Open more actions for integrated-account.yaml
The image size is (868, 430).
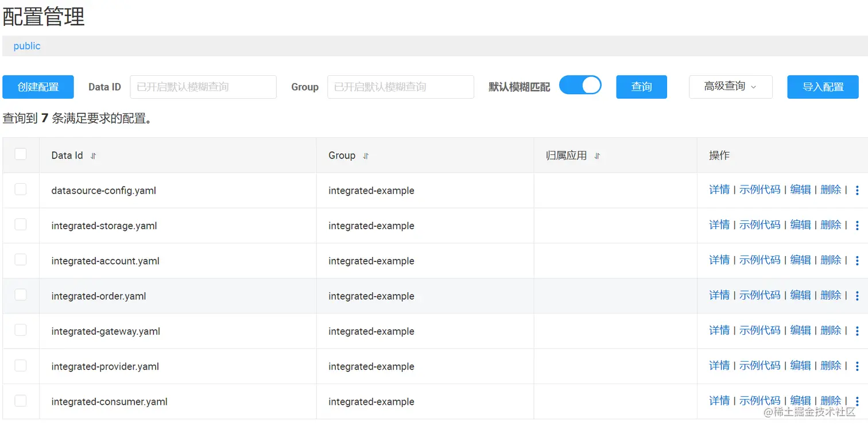pyautogui.click(x=857, y=261)
